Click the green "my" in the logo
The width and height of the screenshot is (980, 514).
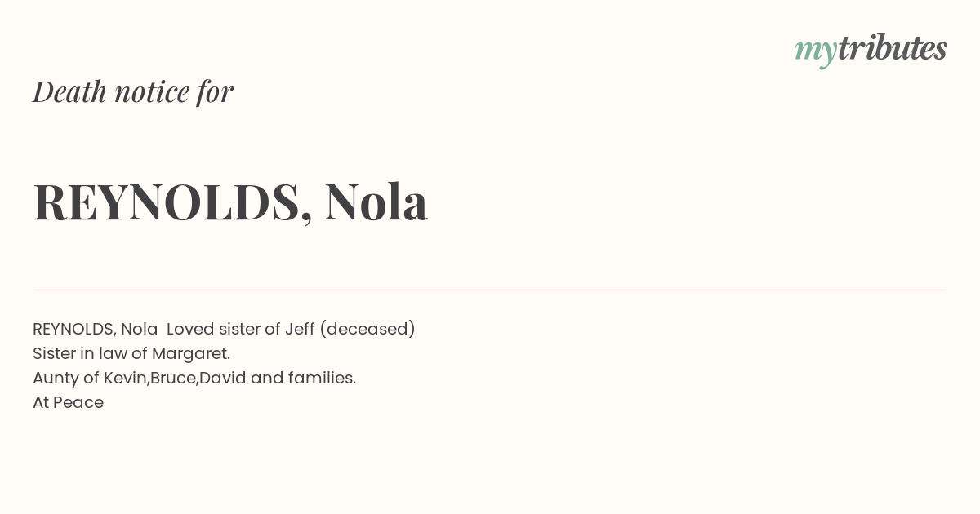815,51
